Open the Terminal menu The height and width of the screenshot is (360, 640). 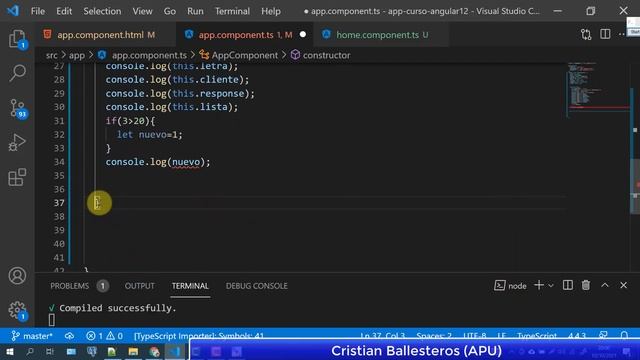[232, 11]
